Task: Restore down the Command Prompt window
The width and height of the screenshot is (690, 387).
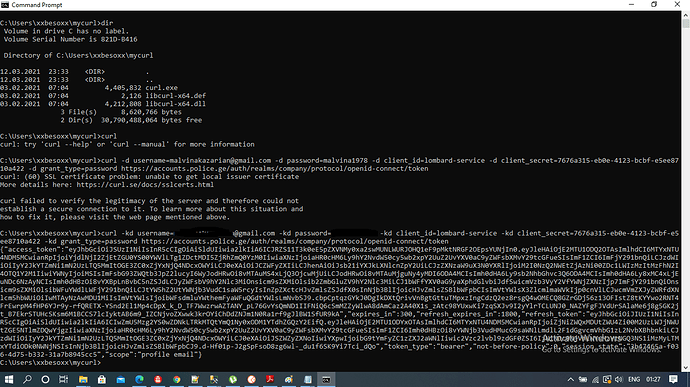Action: [x=654, y=4]
